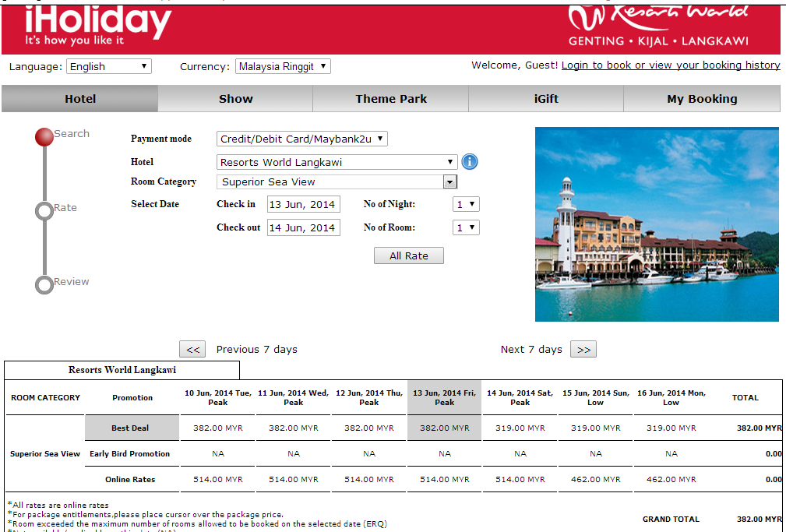
Task: Click the 10 Jun, 2014 Tue column header
Action: (218, 397)
